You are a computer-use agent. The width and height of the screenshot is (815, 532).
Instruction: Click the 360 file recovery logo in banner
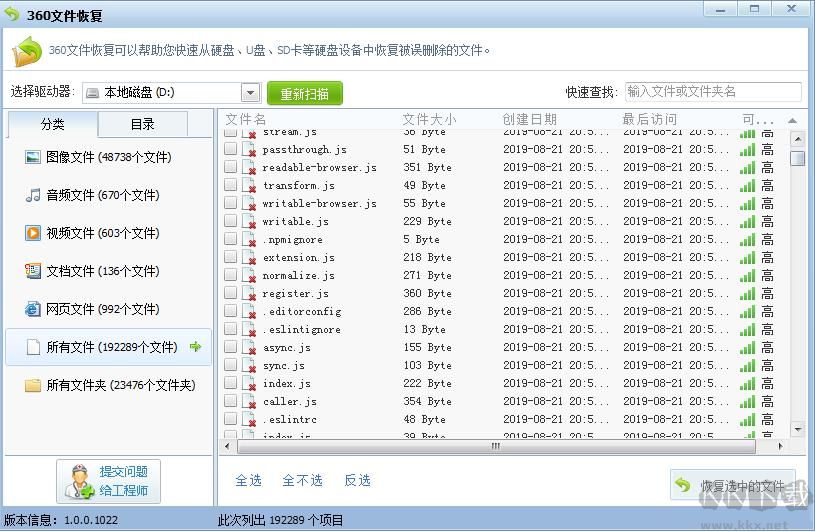click(27, 51)
